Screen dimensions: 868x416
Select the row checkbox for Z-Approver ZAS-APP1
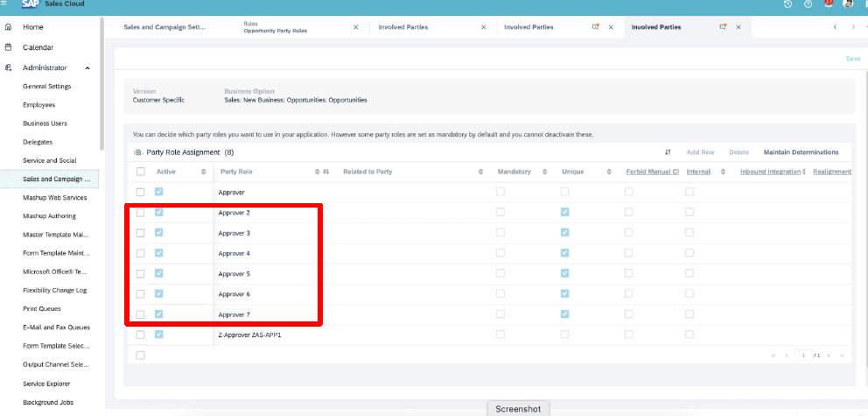coord(141,335)
